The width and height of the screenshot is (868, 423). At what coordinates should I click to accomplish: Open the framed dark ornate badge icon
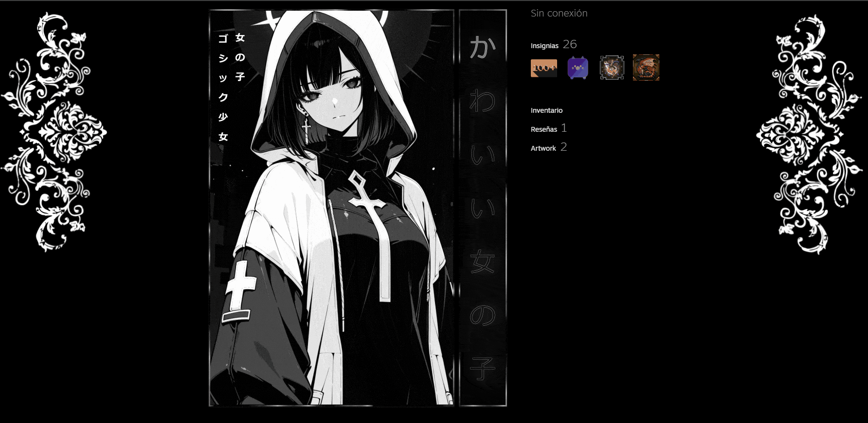point(612,68)
